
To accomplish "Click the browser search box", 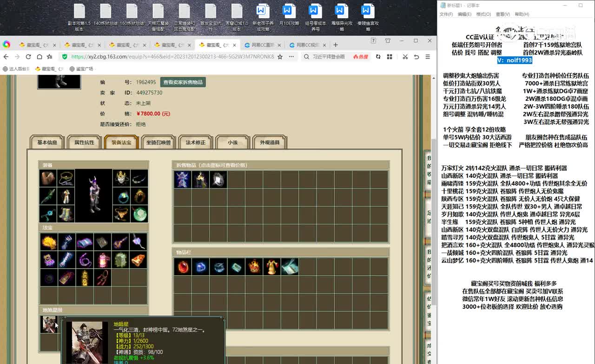I will [x=329, y=57].
